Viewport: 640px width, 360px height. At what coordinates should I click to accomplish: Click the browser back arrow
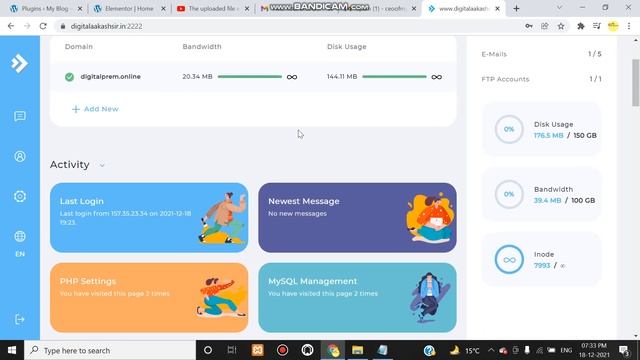tap(11, 26)
